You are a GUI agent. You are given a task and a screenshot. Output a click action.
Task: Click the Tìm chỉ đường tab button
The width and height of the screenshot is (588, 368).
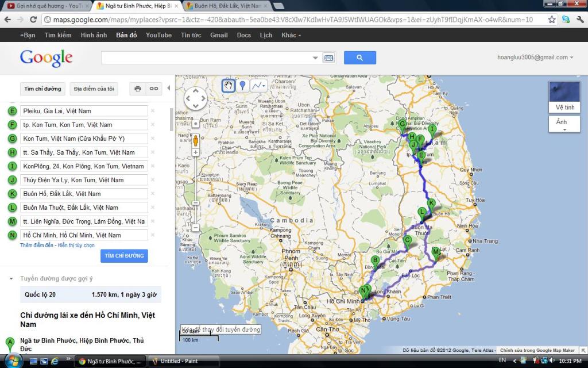tap(42, 89)
